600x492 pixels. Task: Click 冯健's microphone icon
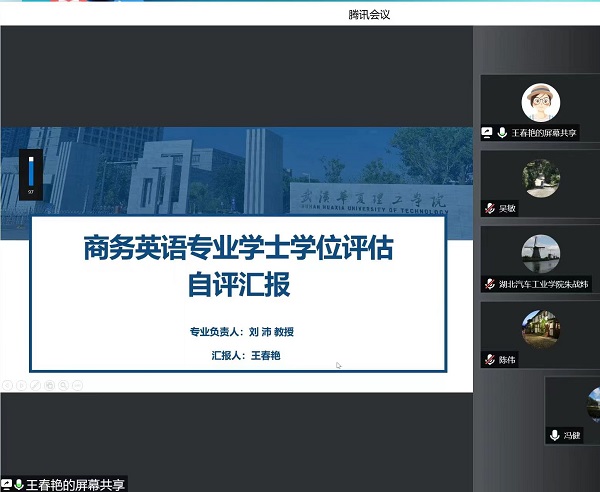[x=554, y=435]
